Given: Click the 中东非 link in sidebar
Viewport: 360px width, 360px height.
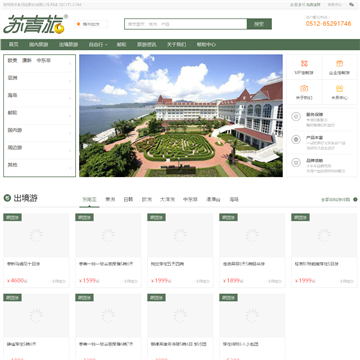Looking at the screenshot, I should click(44, 61).
